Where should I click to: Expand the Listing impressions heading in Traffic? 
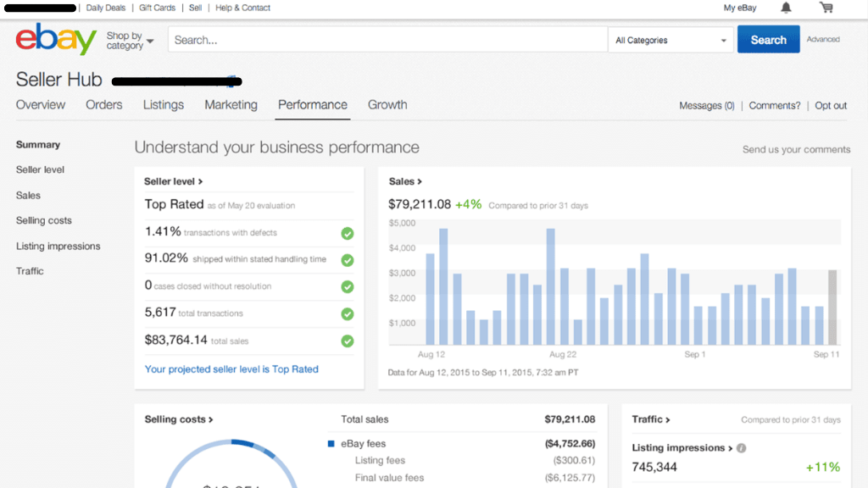click(x=682, y=447)
